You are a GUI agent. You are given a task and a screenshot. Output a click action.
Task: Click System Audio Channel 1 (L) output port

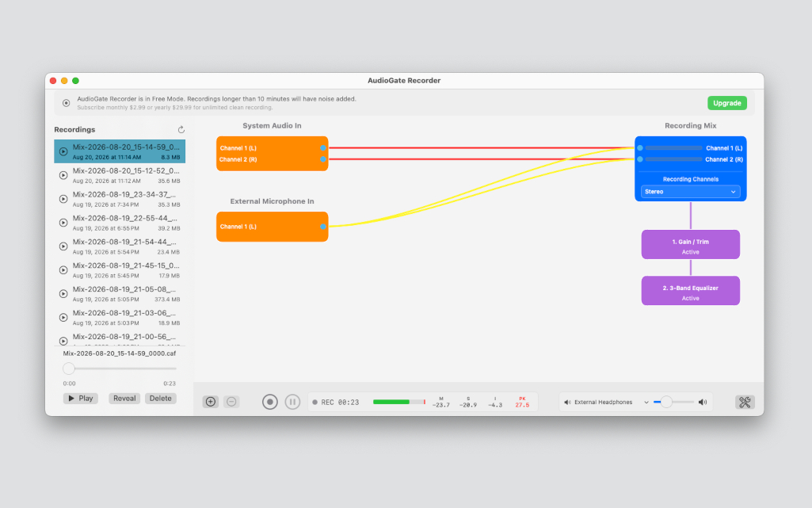[322, 148]
